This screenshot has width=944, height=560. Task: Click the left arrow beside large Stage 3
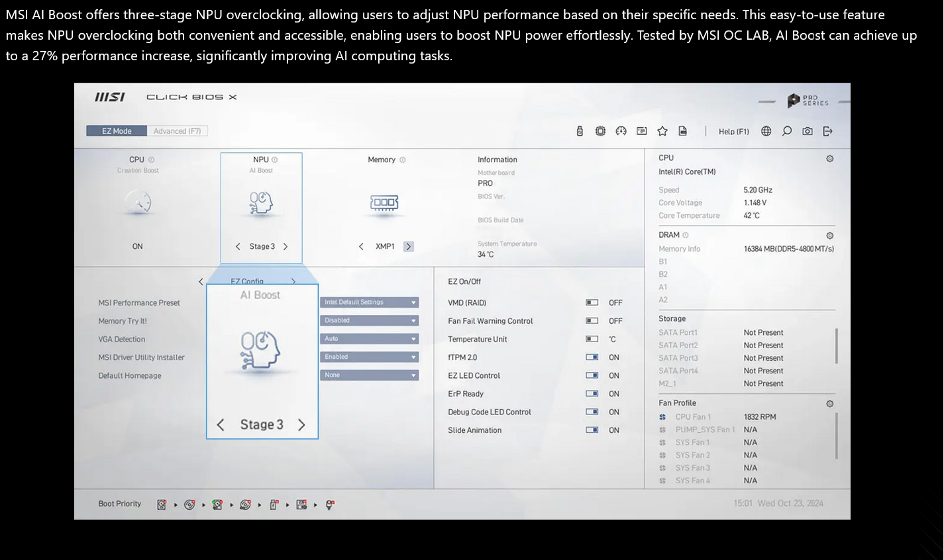pos(221,425)
